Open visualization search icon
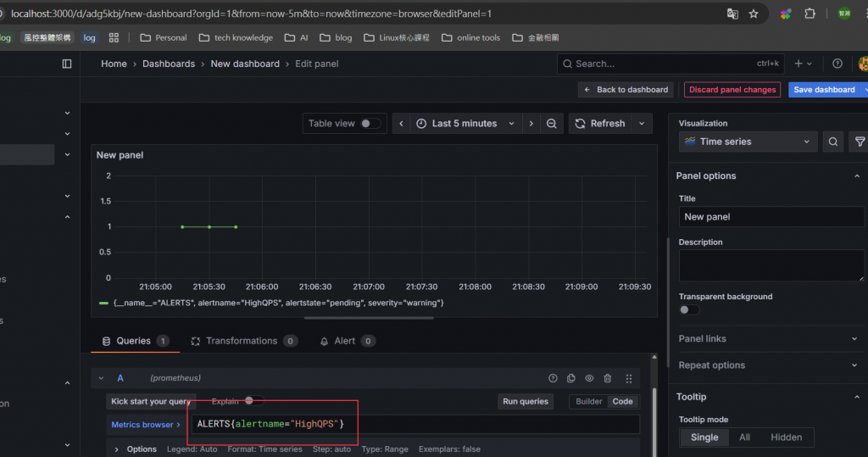 pos(833,142)
